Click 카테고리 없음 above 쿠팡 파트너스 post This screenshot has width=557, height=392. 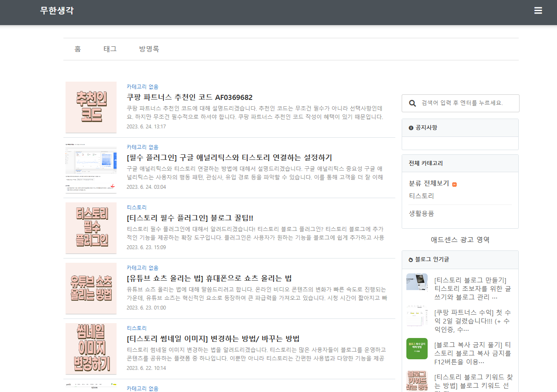pos(143,87)
